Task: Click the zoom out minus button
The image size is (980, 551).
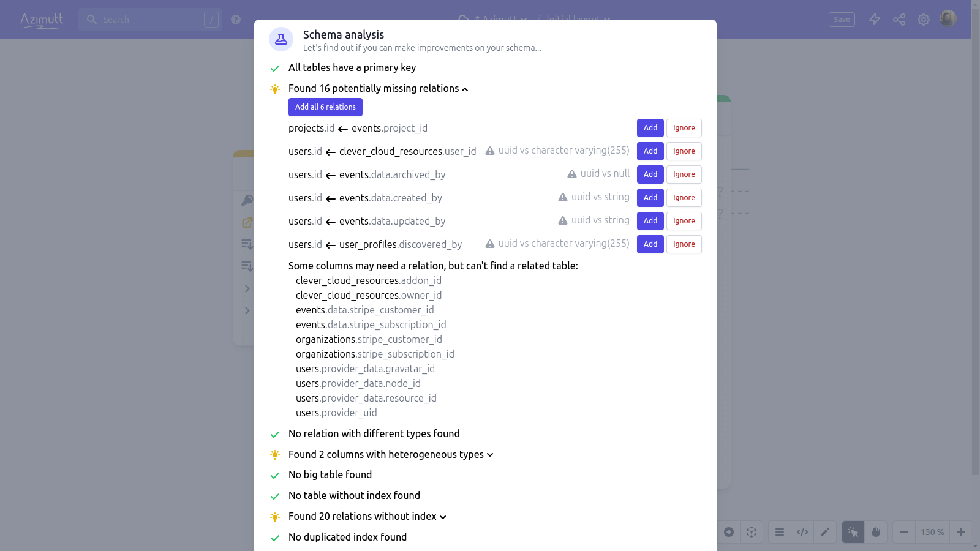Action: pos(904,532)
